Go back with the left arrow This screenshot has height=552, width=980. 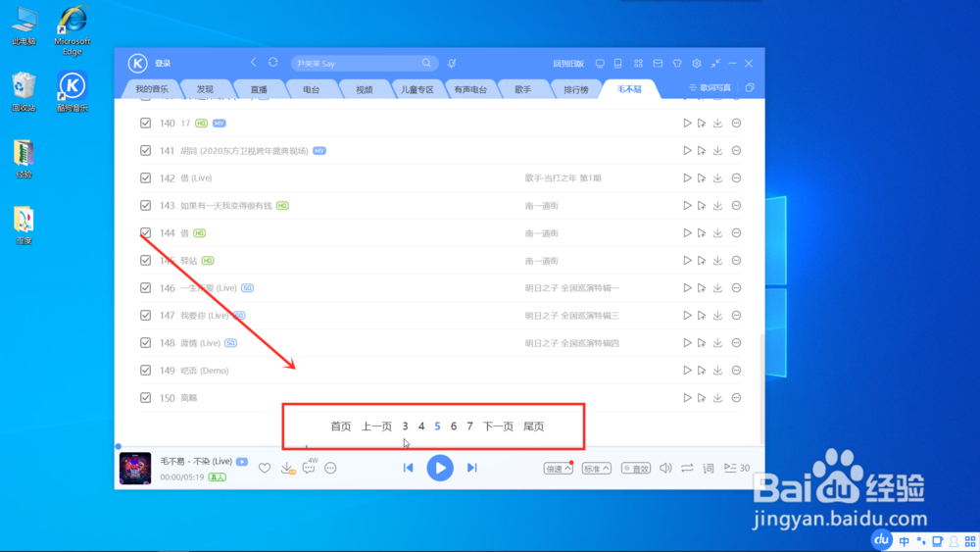tap(253, 63)
